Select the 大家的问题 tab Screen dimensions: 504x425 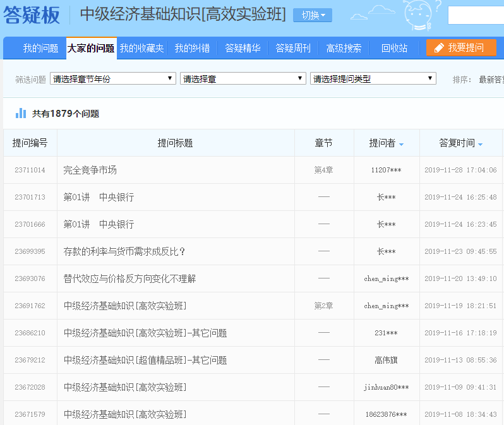coord(91,48)
